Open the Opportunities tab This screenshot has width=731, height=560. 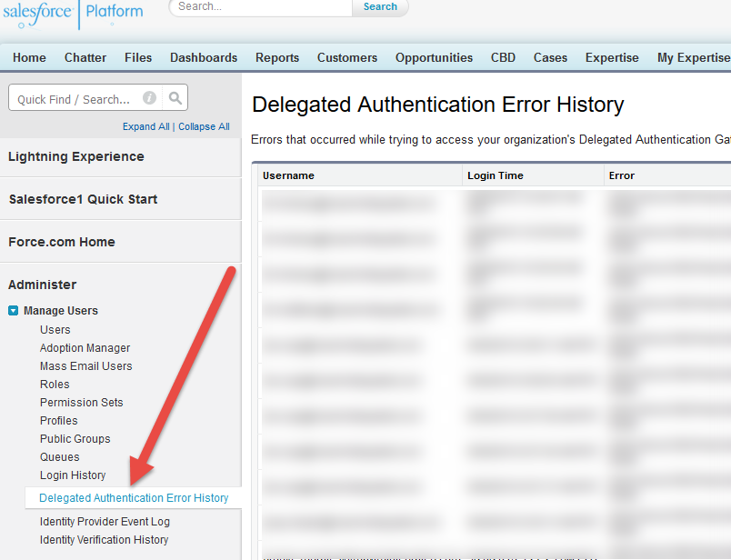pos(434,57)
